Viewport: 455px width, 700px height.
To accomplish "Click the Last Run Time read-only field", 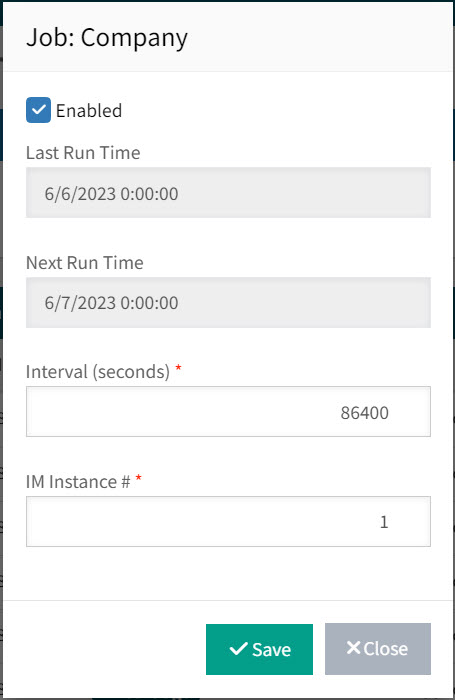I will [228, 192].
